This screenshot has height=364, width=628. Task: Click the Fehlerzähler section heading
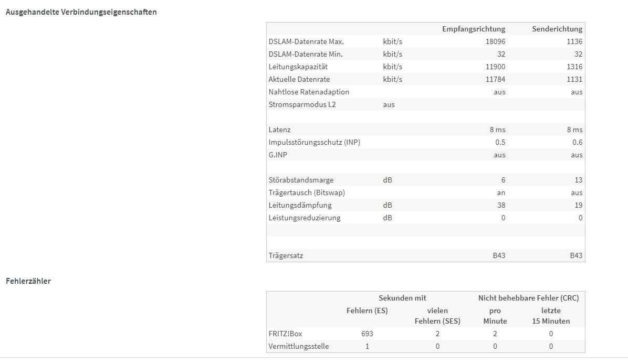(x=28, y=281)
